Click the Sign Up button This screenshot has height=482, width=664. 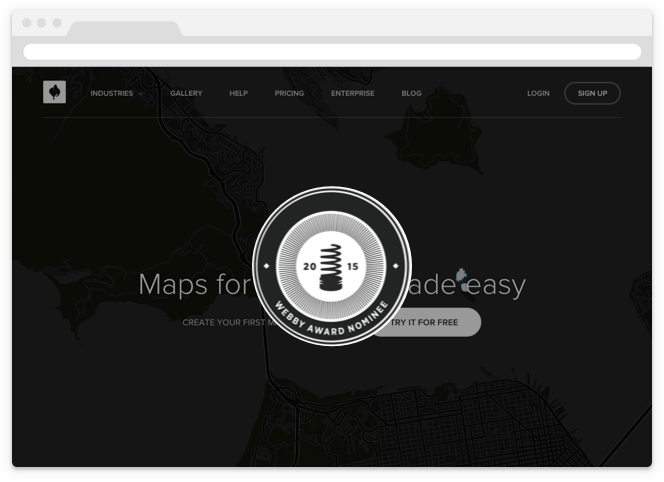[x=592, y=93]
